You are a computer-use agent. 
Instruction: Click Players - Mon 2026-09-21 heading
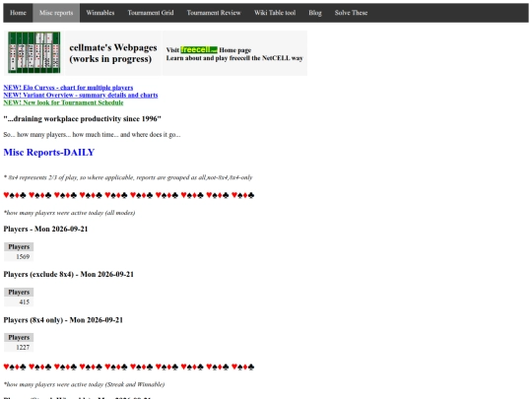[45, 229]
